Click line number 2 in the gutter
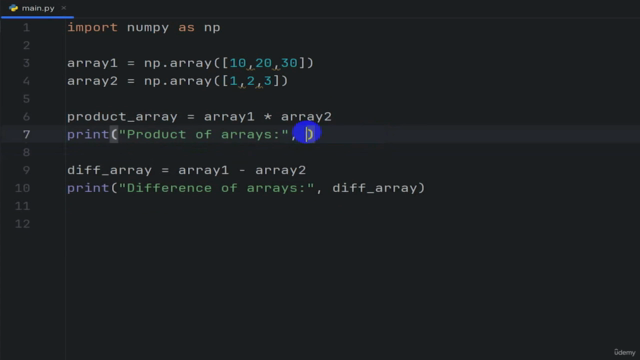640x360 pixels. [27, 45]
